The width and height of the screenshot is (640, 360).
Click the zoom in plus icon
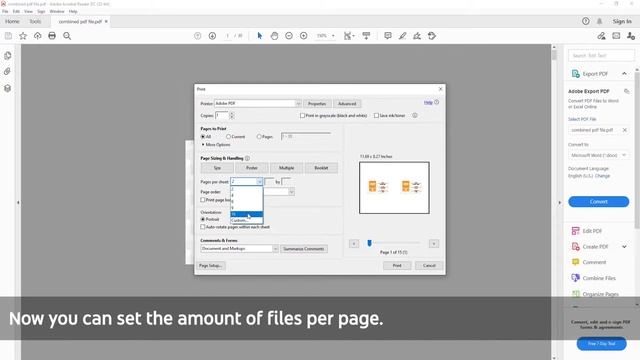304,36
